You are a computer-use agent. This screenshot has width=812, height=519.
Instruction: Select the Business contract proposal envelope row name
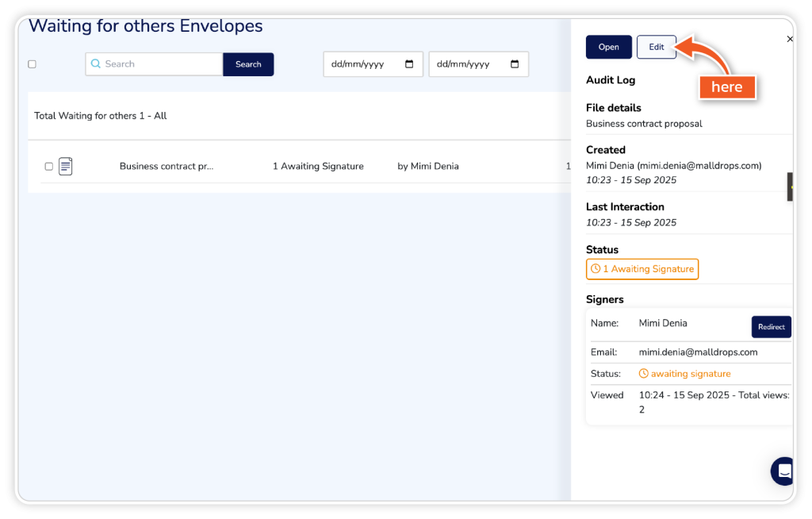tap(167, 167)
